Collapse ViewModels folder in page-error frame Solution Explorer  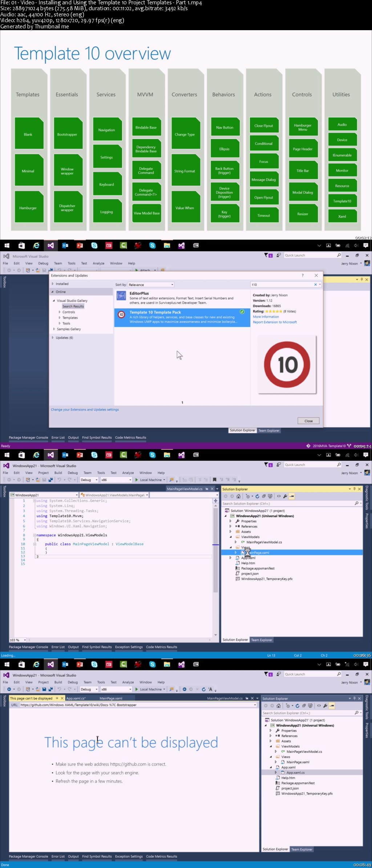pyautogui.click(x=270, y=746)
